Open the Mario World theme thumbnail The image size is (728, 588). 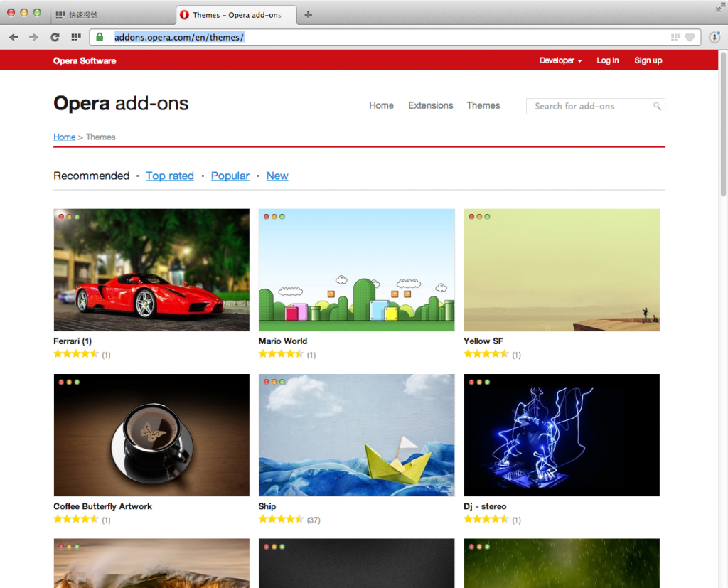tap(356, 269)
